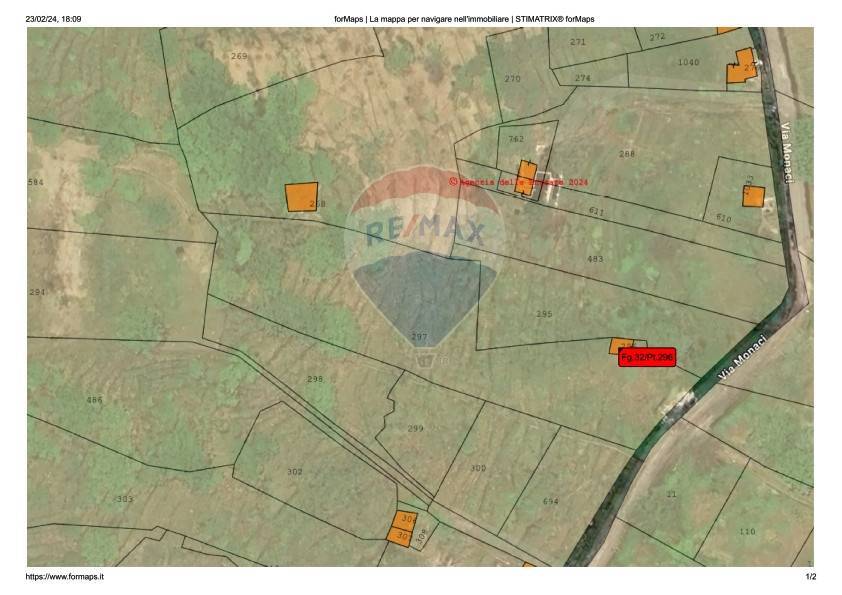Click parcel number 272
Screen dimensions: 842x595
click(657, 37)
